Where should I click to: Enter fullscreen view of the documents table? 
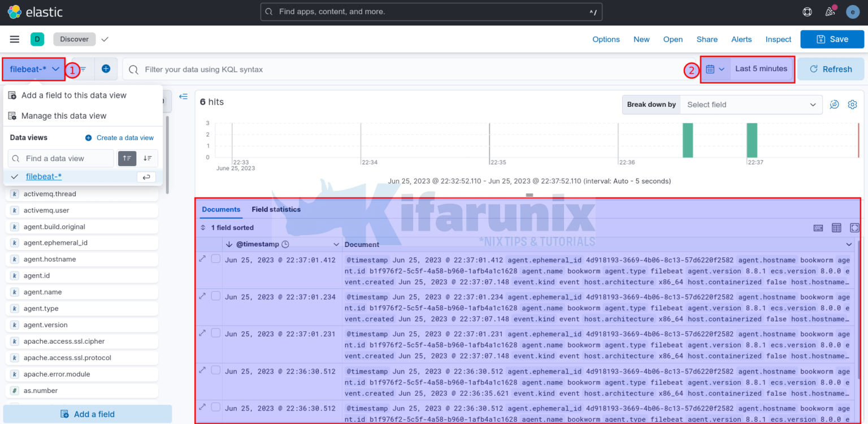[x=854, y=228]
